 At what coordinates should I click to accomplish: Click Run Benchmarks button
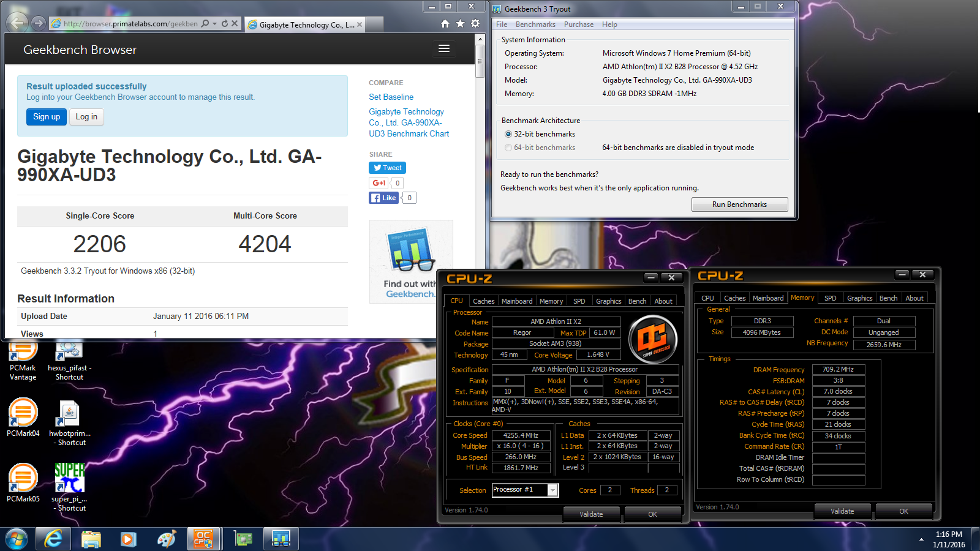click(739, 204)
